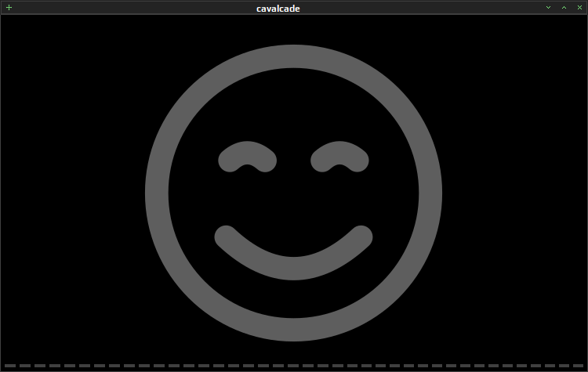This screenshot has height=372, width=588.
Task: Click the leftmost edge of the smiley ring
Action: [156, 193]
